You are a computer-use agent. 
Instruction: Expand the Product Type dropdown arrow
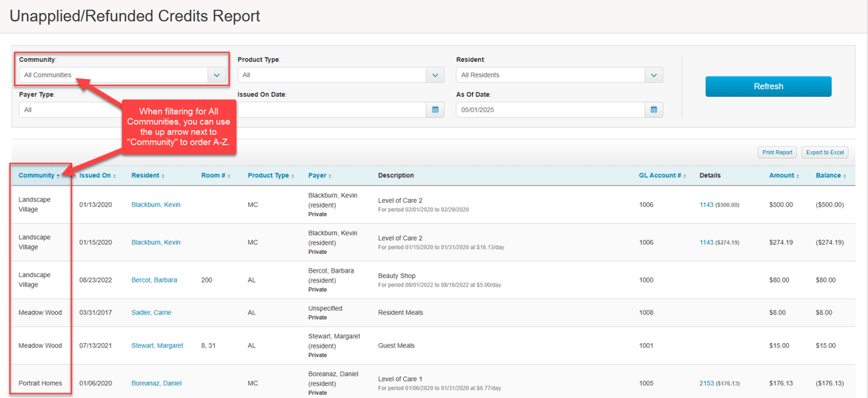click(435, 75)
